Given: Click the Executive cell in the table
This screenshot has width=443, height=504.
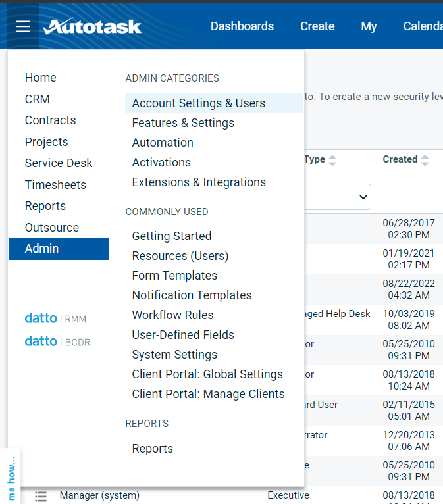Looking at the screenshot, I should [x=288, y=495].
